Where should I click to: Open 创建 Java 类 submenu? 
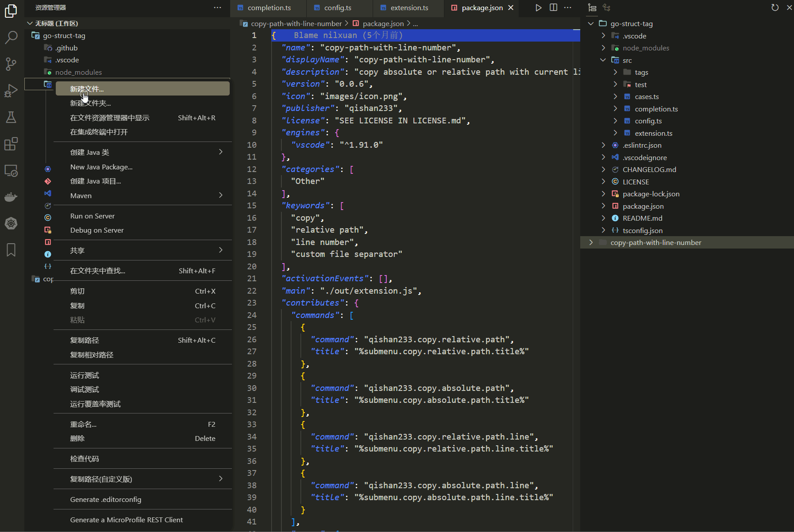pyautogui.click(x=143, y=152)
